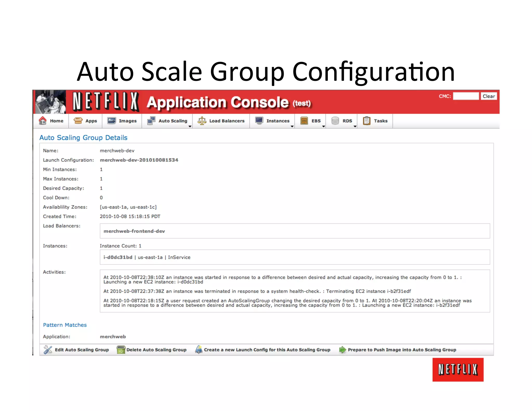Image resolution: width=532 pixels, height=411 pixels.
Task: Expand the EBS menu arrow
Action: click(x=323, y=126)
